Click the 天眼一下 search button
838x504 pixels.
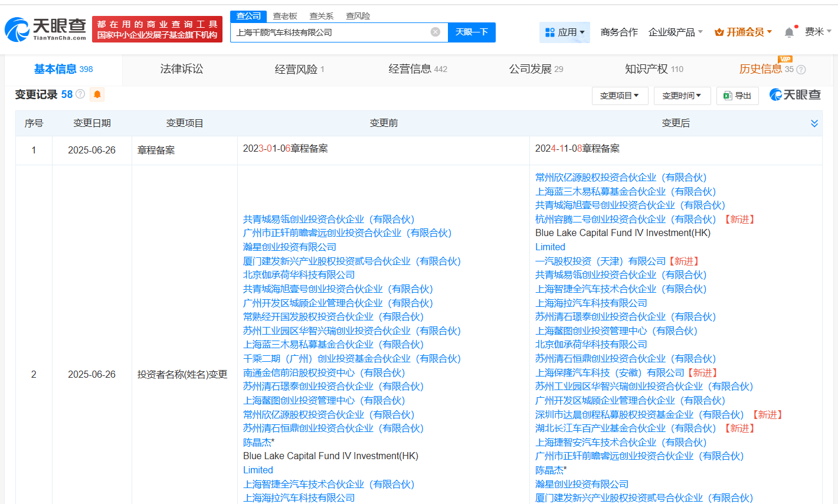pos(472,32)
